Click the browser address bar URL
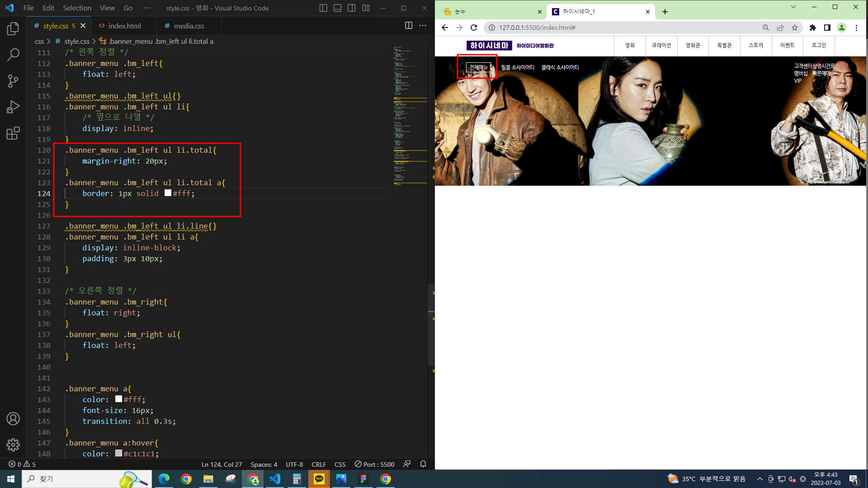This screenshot has height=488, width=868. [537, 28]
